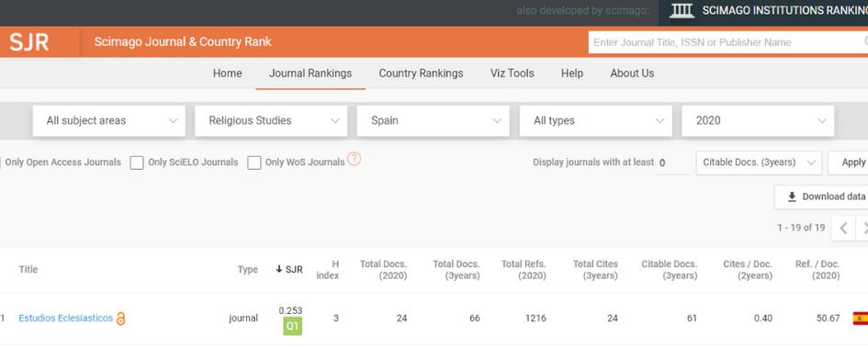
Task: Open the All subject areas dropdown
Action: (x=109, y=120)
